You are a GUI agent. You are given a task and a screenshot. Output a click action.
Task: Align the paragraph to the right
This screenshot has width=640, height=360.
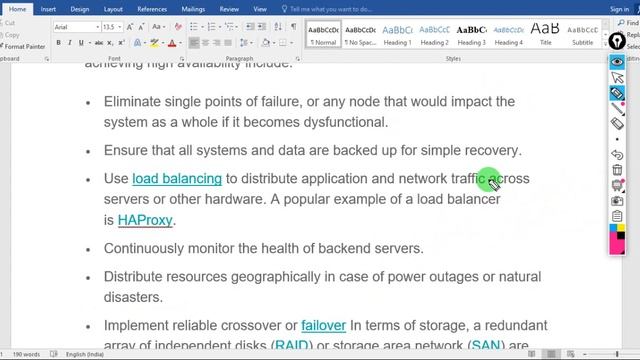coord(217,43)
